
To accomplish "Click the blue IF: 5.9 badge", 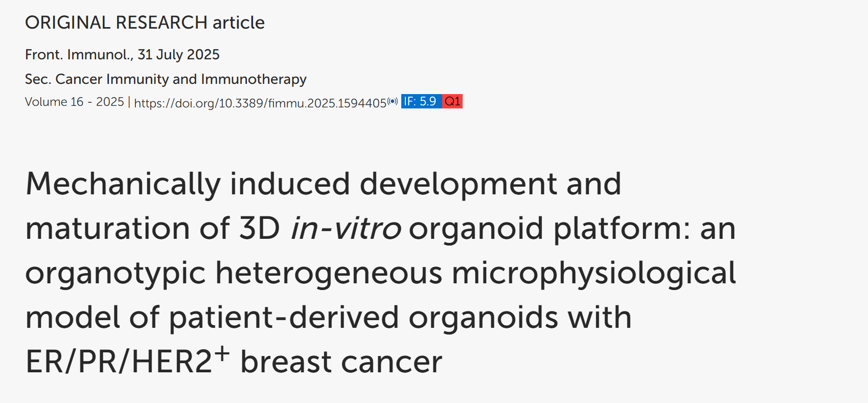I will (422, 101).
